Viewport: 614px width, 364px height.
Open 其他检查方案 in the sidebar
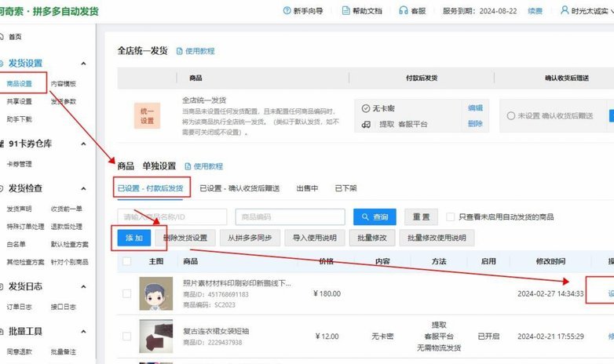25,262
